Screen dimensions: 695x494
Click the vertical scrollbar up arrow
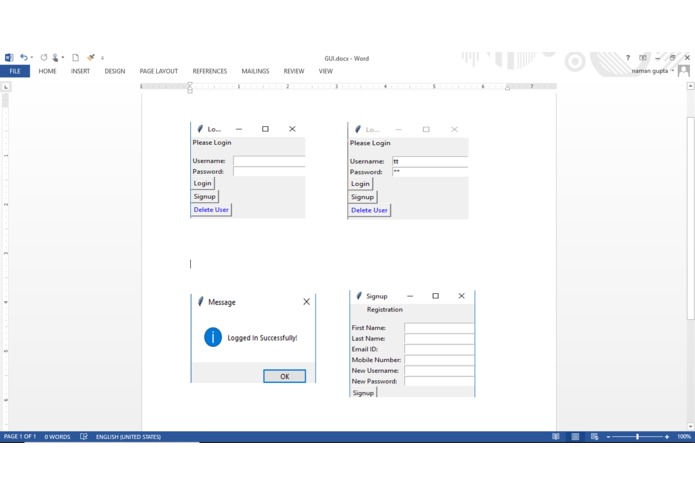(x=691, y=86)
